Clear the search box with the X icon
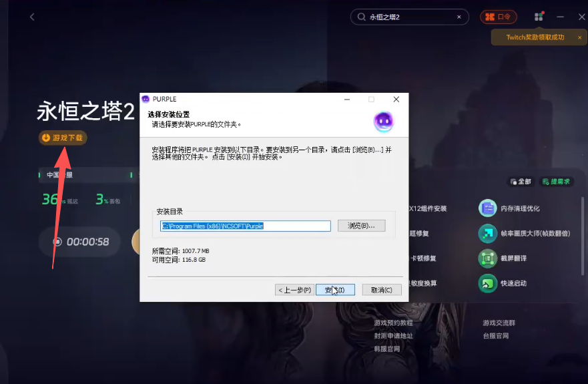Viewport: 588px width, 384px height. coord(459,17)
